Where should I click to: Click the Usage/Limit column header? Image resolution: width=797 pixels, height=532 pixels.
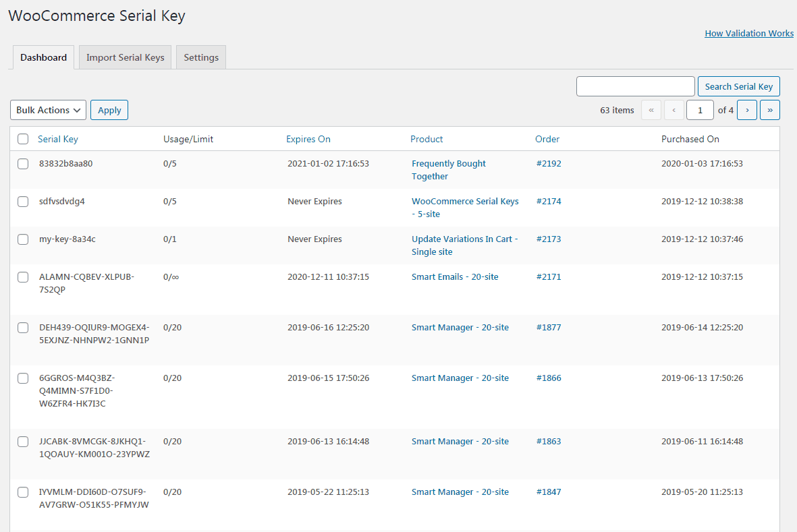click(188, 139)
